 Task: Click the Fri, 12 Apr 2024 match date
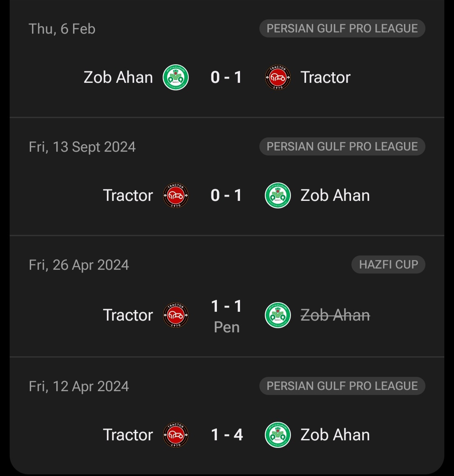[x=79, y=387]
